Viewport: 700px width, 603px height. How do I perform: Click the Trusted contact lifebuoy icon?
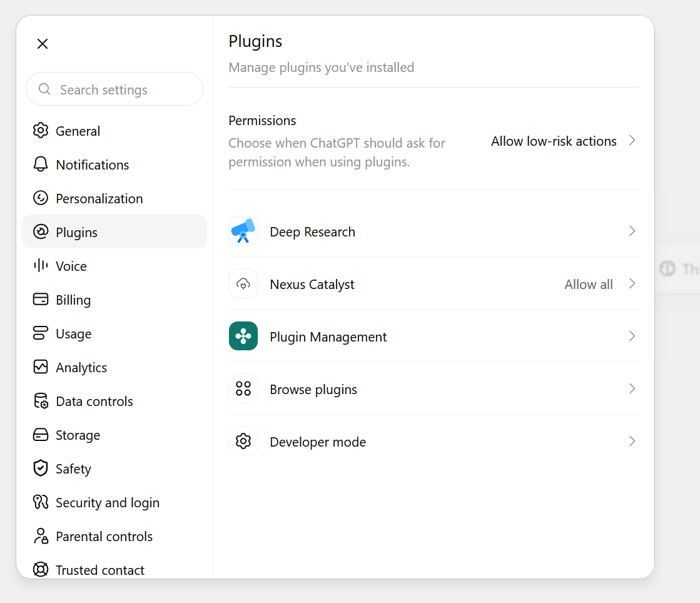coord(41,569)
